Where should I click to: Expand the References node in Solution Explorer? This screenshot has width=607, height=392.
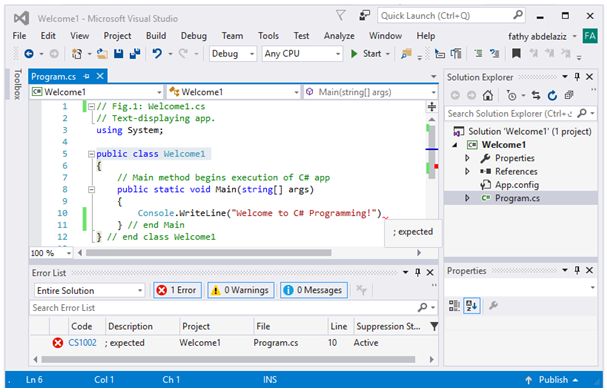(x=467, y=171)
